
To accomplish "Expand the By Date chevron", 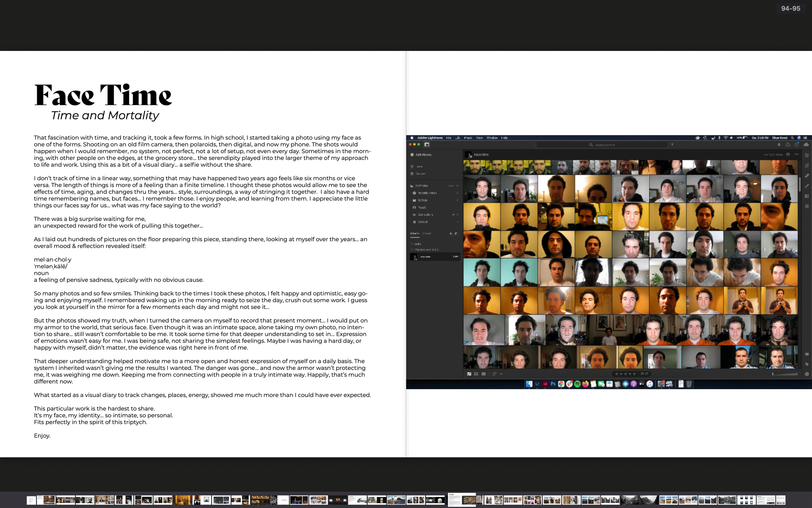I will pyautogui.click(x=458, y=200).
